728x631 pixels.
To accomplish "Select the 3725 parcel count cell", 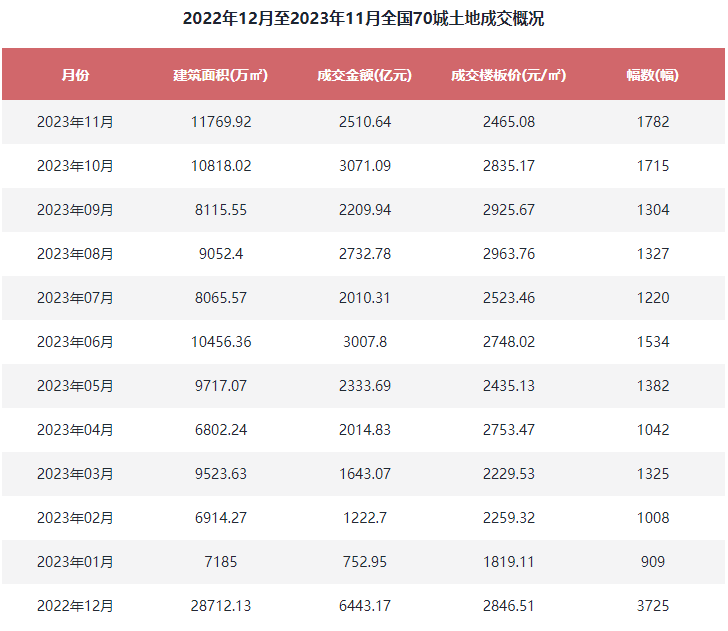I will click(x=652, y=606).
